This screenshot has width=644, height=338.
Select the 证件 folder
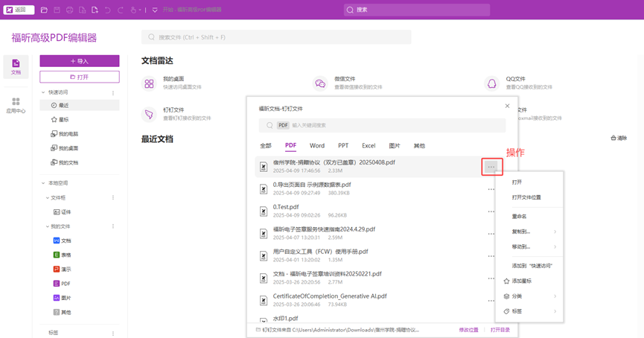coord(63,212)
